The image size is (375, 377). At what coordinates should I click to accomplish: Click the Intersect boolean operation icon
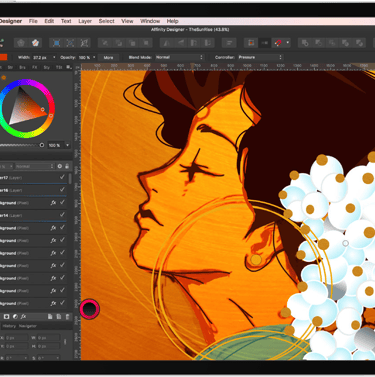[332, 43]
